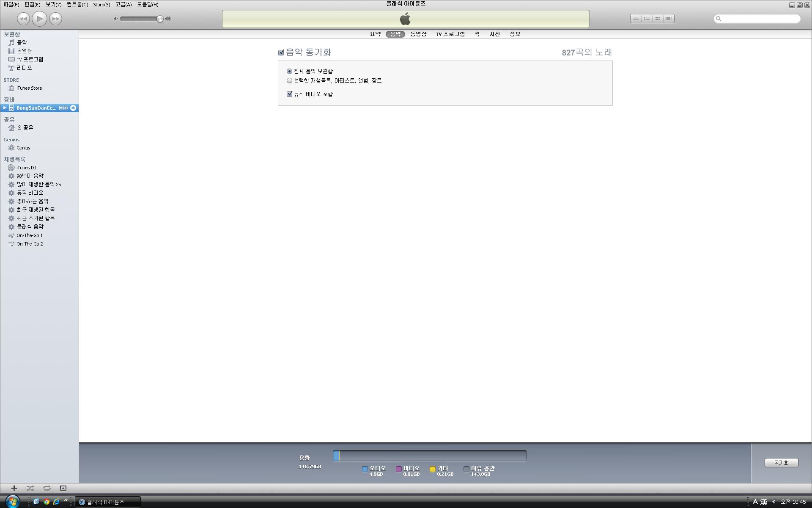Switch to grid view icon

pos(658,19)
